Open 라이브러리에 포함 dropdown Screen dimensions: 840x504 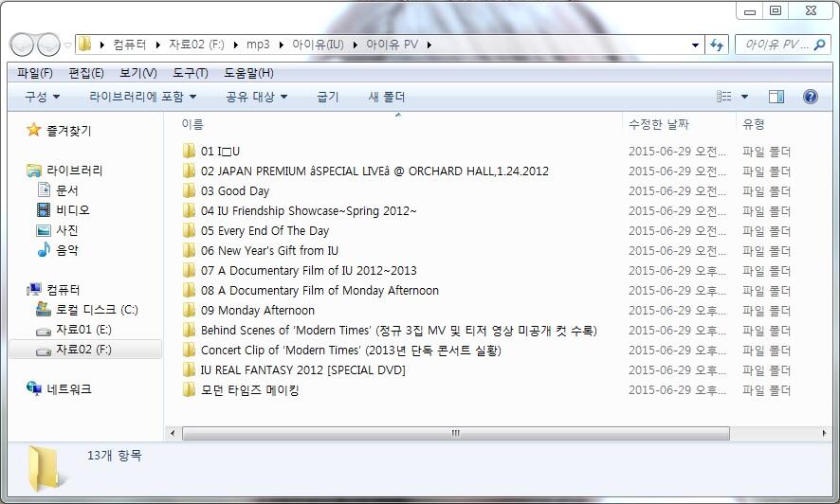click(x=143, y=97)
